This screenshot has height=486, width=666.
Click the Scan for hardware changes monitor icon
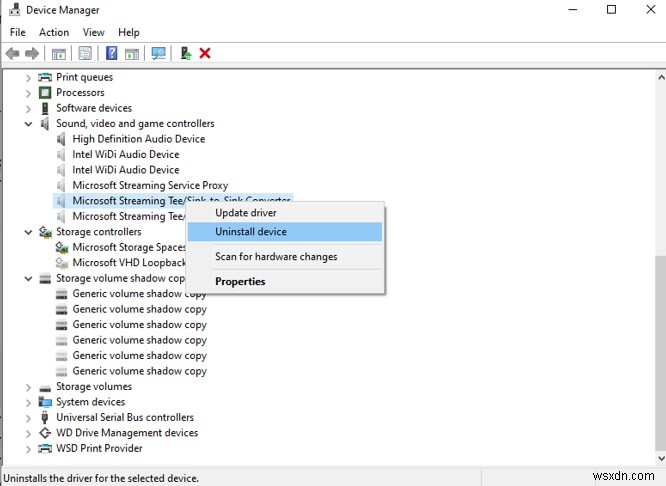158,54
